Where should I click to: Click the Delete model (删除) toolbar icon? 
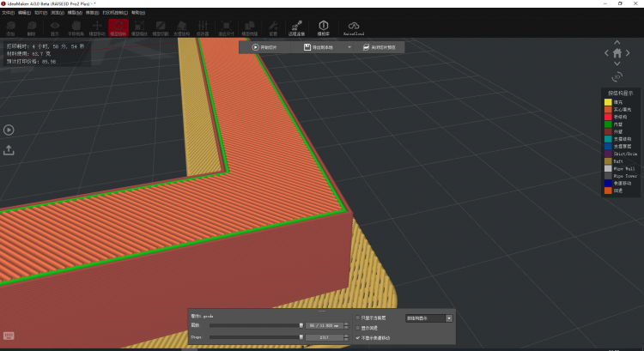click(32, 28)
